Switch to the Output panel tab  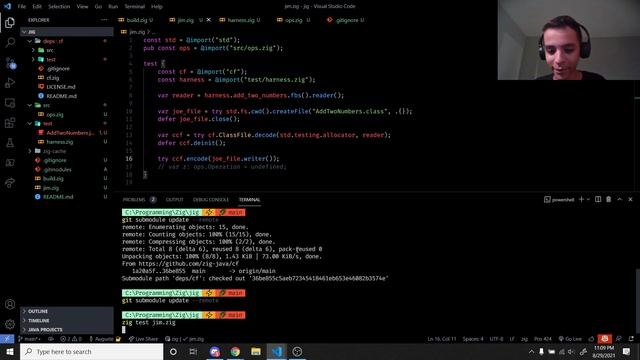point(174,200)
